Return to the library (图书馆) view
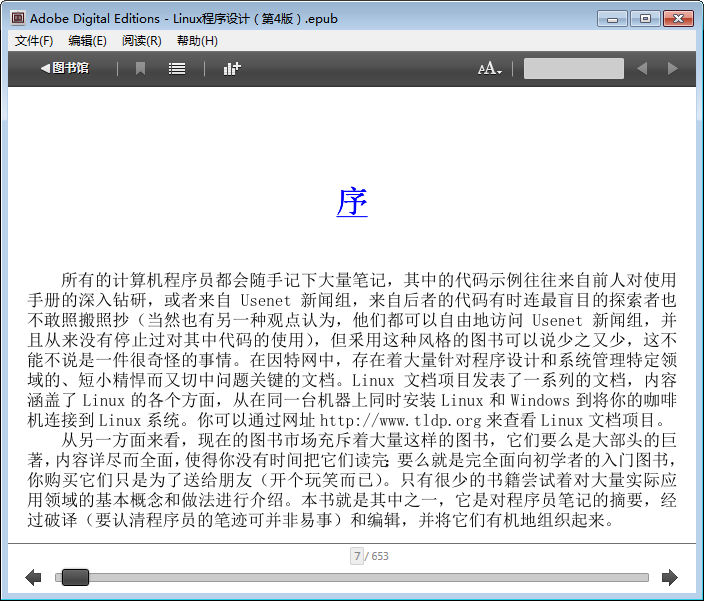This screenshot has width=704, height=601. (65, 68)
